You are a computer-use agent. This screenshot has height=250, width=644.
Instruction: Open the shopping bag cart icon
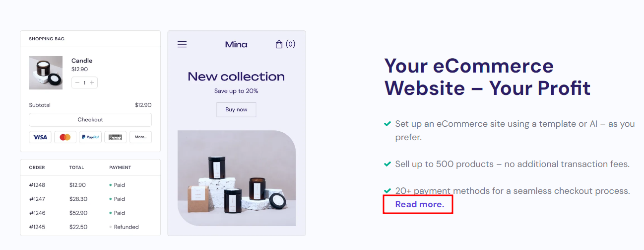click(279, 44)
